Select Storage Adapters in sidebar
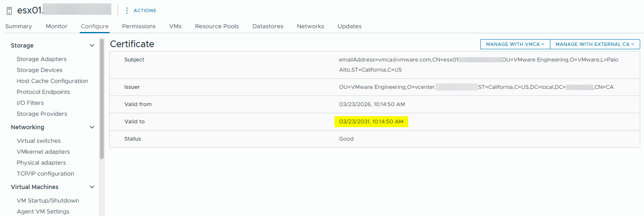The height and width of the screenshot is (216, 644). (x=41, y=59)
